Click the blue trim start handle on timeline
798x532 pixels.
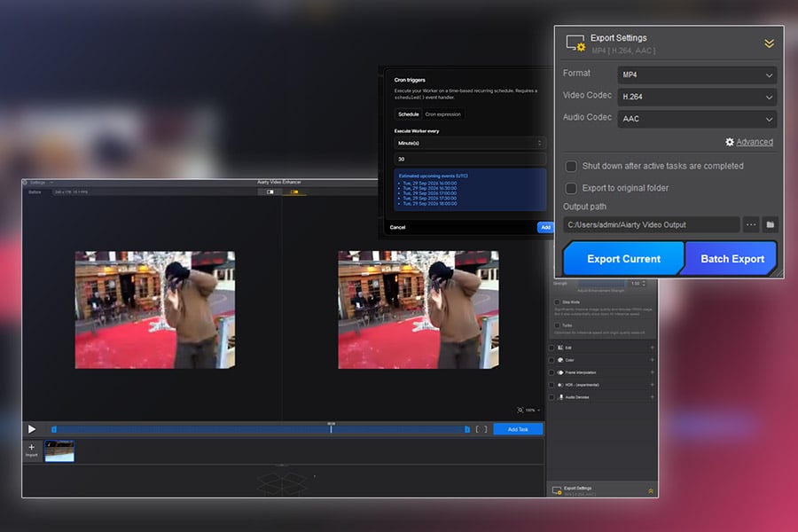pyautogui.click(x=54, y=429)
